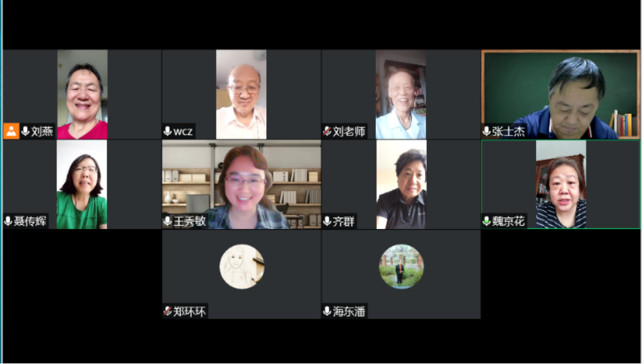The width and height of the screenshot is (644, 364).
Task: Click the muted microphone icon for 刘老师
Action: 328,131
